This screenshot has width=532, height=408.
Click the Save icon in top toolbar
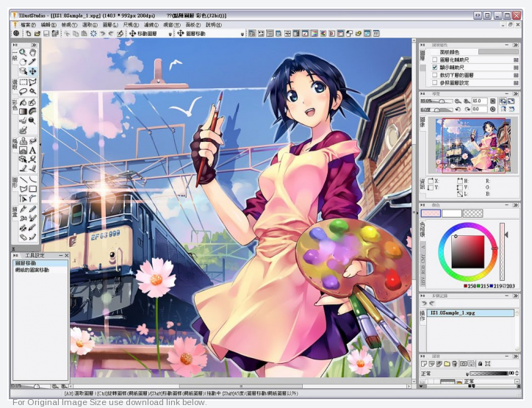pyautogui.click(x=46, y=34)
